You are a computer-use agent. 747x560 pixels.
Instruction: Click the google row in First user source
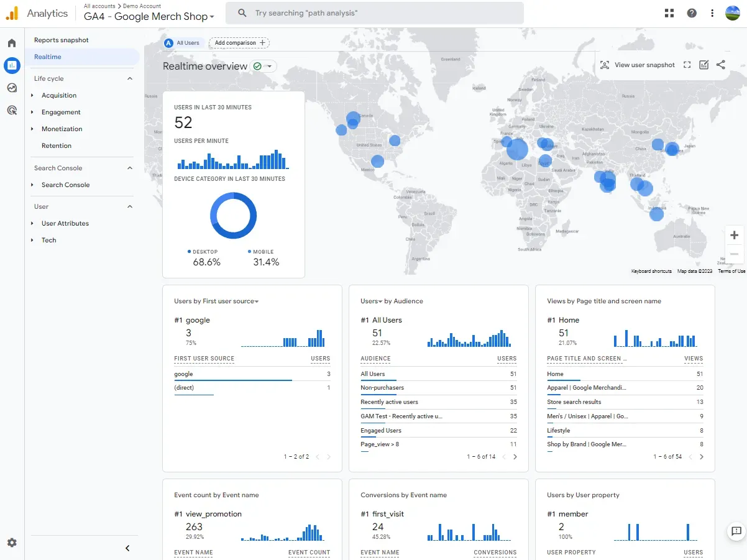click(x=252, y=375)
